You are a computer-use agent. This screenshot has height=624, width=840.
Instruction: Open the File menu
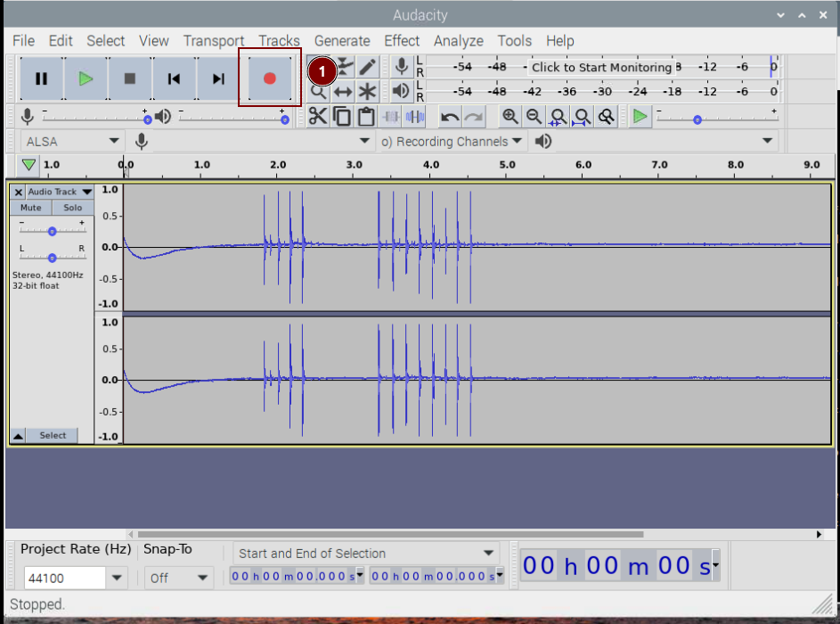point(23,41)
